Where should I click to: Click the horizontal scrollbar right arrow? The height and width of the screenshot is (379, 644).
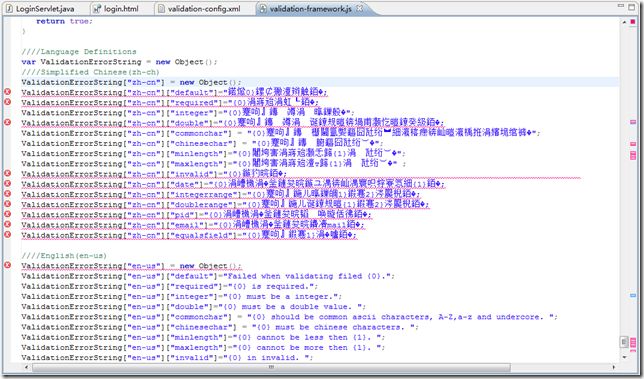pyautogui.click(x=614, y=367)
